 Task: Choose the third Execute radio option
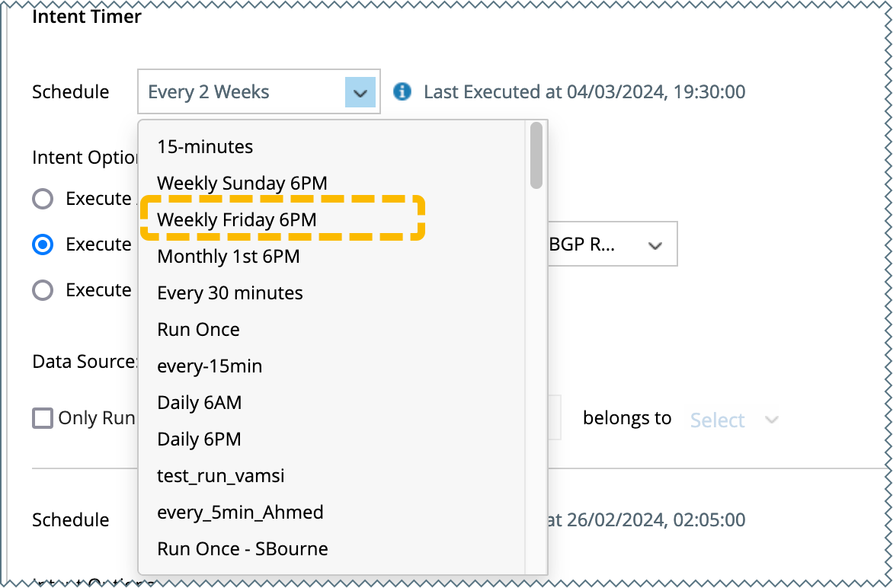click(x=43, y=290)
